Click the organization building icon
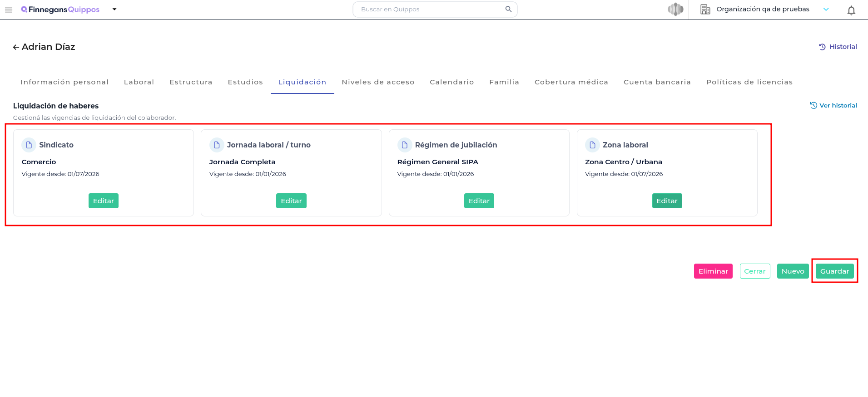 [x=705, y=9]
